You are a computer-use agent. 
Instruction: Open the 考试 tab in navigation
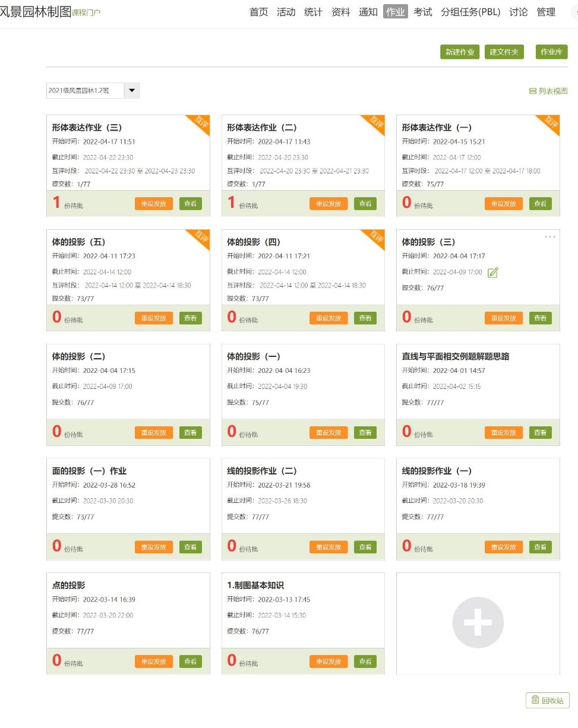[x=423, y=12]
